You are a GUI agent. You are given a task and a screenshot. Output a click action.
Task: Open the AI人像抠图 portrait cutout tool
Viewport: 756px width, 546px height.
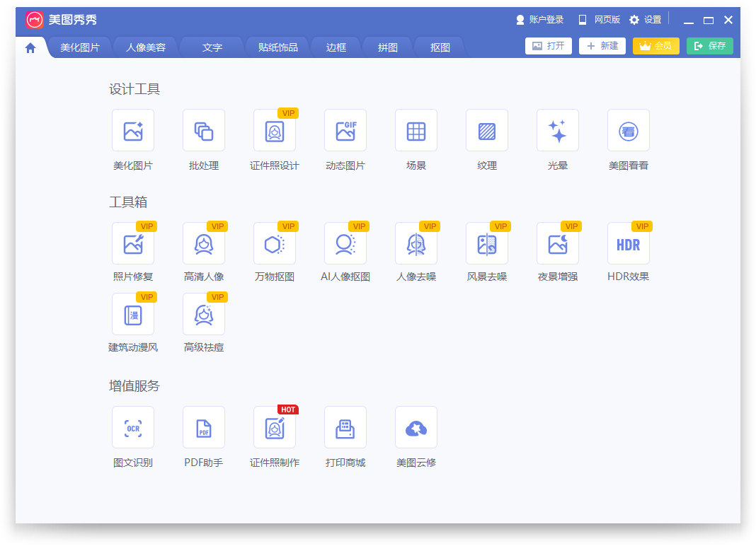click(345, 243)
